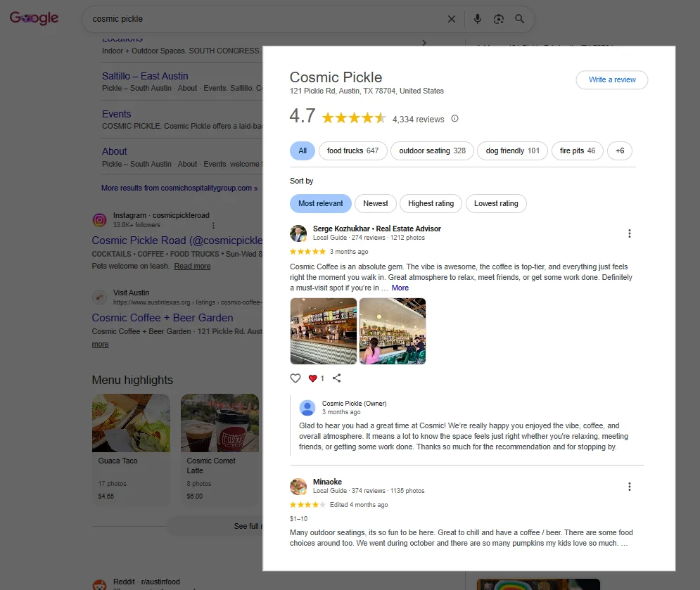
Task: Select the All reviews filter chip
Action: pos(303,151)
